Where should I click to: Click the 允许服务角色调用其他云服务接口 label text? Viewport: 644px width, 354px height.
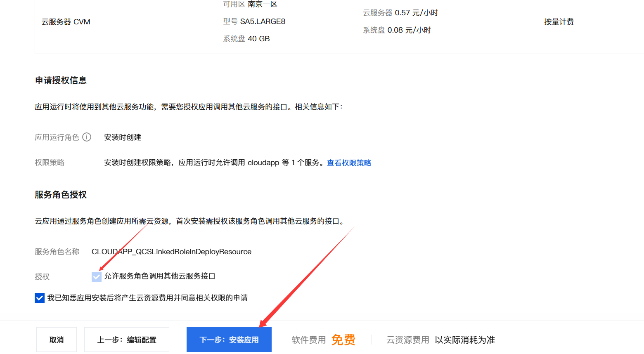(160, 276)
